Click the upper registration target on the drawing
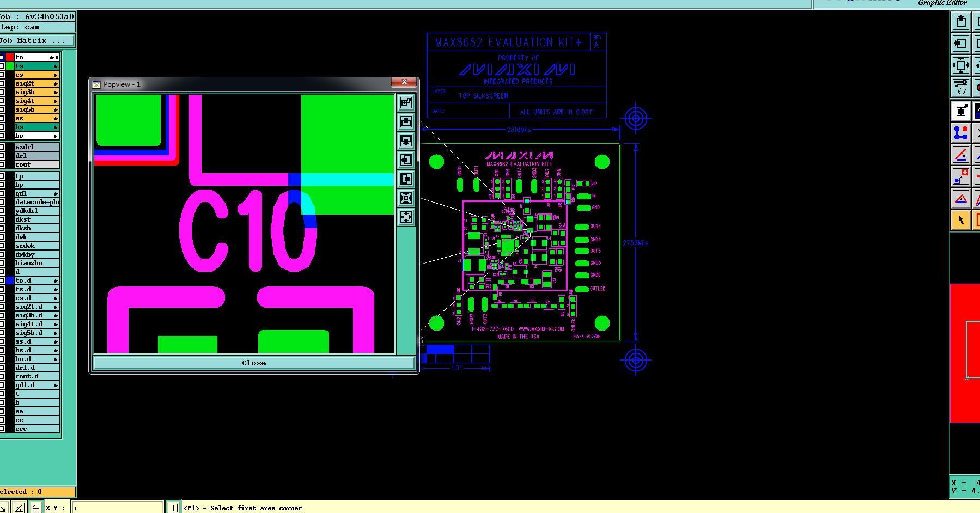 (x=636, y=118)
